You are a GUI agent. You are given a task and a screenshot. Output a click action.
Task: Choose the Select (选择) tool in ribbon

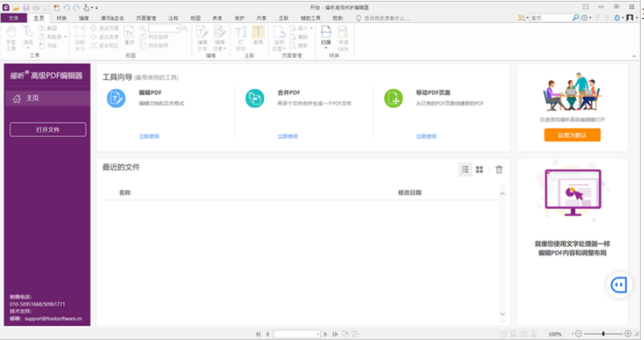coord(28,38)
